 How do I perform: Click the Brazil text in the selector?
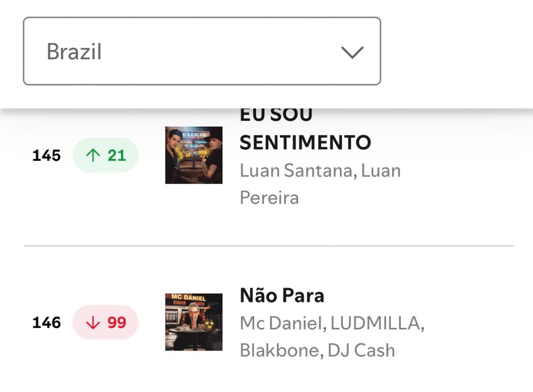coord(74,52)
